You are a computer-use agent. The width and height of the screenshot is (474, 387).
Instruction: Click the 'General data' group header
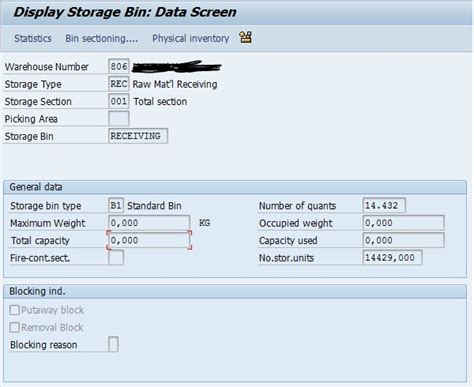(36, 187)
